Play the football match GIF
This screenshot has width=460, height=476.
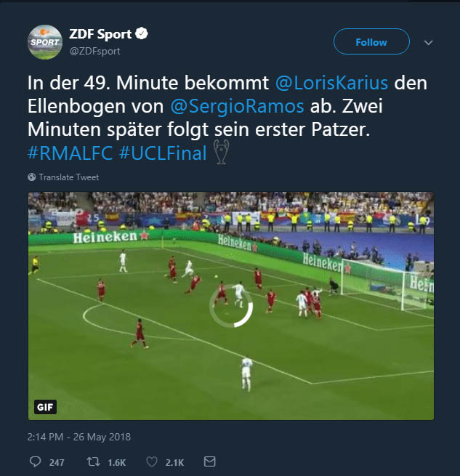tap(231, 306)
